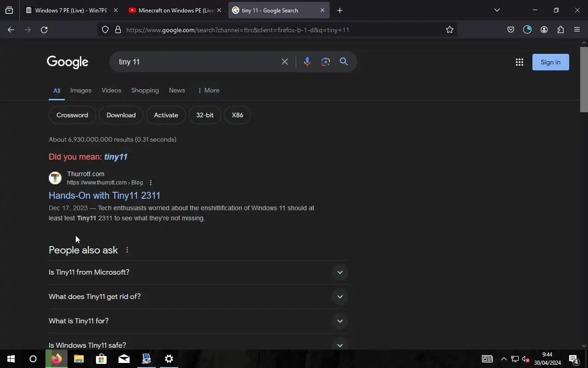Open the Extensions puzzle icon

click(x=560, y=29)
